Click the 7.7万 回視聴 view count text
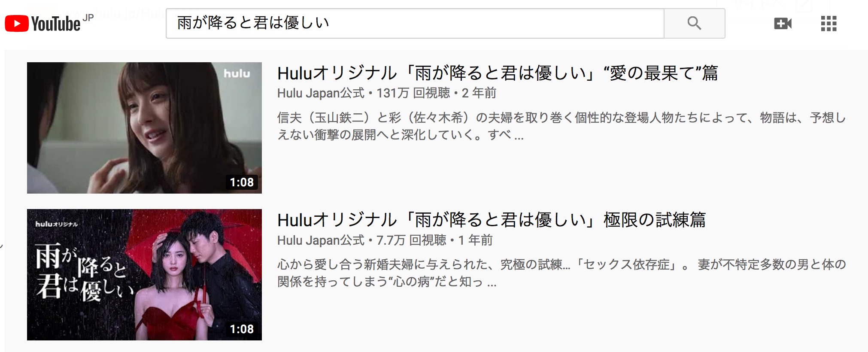Viewport: 868px width, 352px height. [x=411, y=240]
